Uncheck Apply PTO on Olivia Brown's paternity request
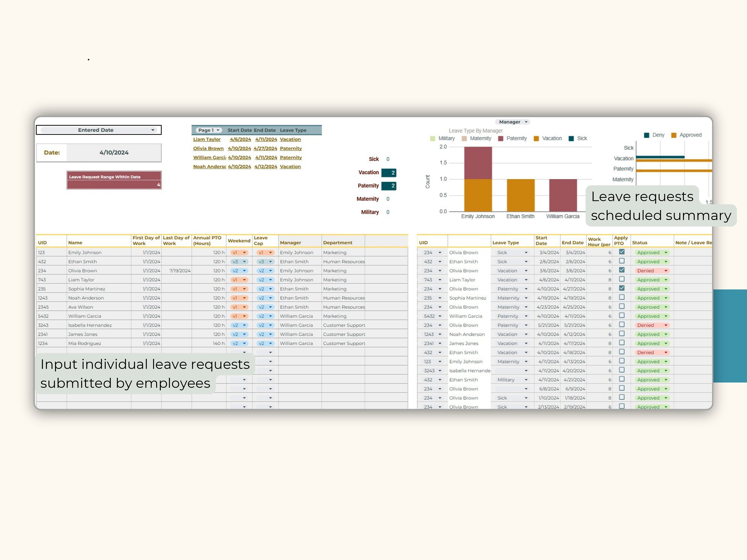Viewport: 747px width, 560px height. [622, 289]
